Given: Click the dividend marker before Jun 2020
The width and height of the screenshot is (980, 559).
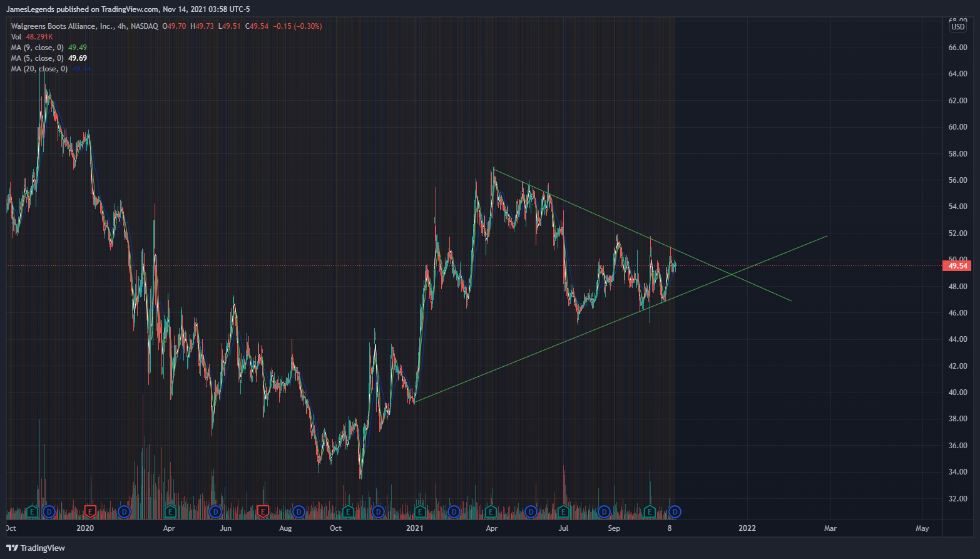Looking at the screenshot, I should pyautogui.click(x=215, y=512).
